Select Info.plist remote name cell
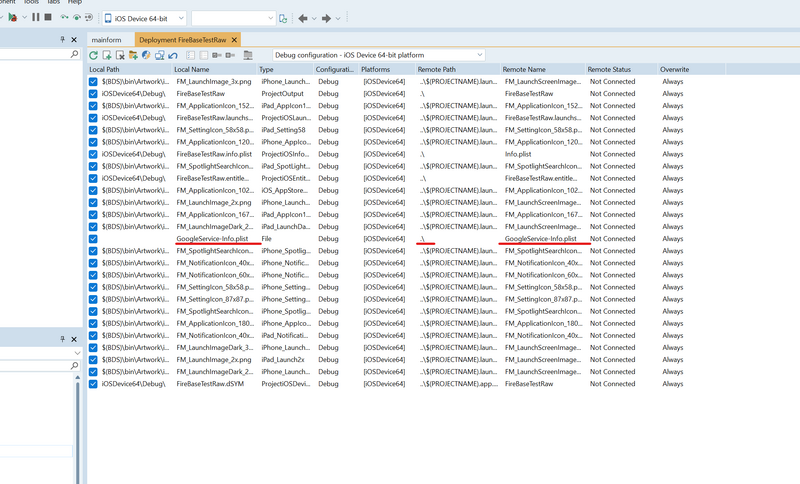Viewport: 800px width, 484px height. (518, 154)
